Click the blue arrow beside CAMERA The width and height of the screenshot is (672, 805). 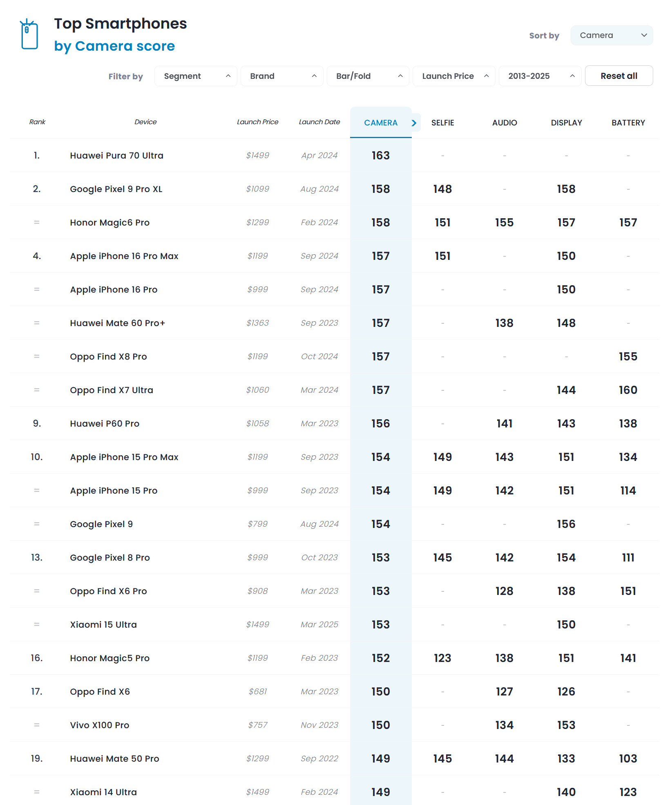pyautogui.click(x=414, y=123)
